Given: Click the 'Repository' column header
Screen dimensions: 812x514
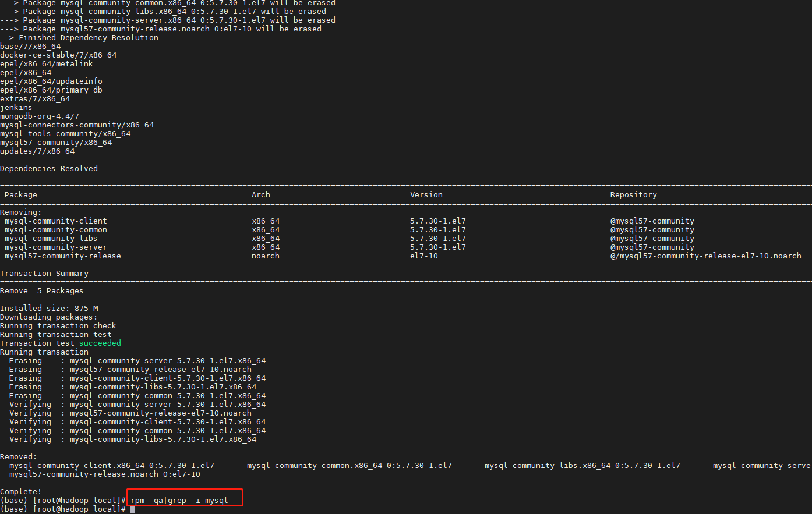Looking at the screenshot, I should click(x=634, y=194).
